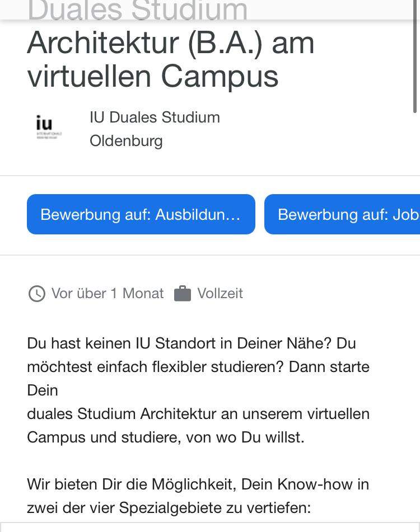This screenshot has width=420, height=532.
Task: Select the "zwei der vier Spezialgebiete" line
Action: tap(168, 508)
